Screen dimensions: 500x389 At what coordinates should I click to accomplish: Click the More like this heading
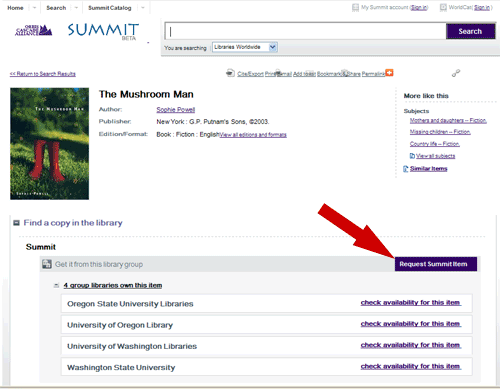click(426, 96)
